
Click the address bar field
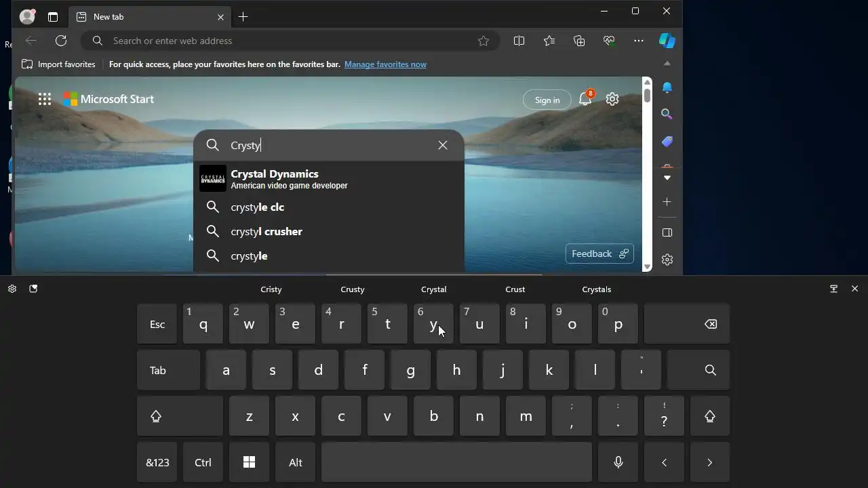tap(292, 41)
